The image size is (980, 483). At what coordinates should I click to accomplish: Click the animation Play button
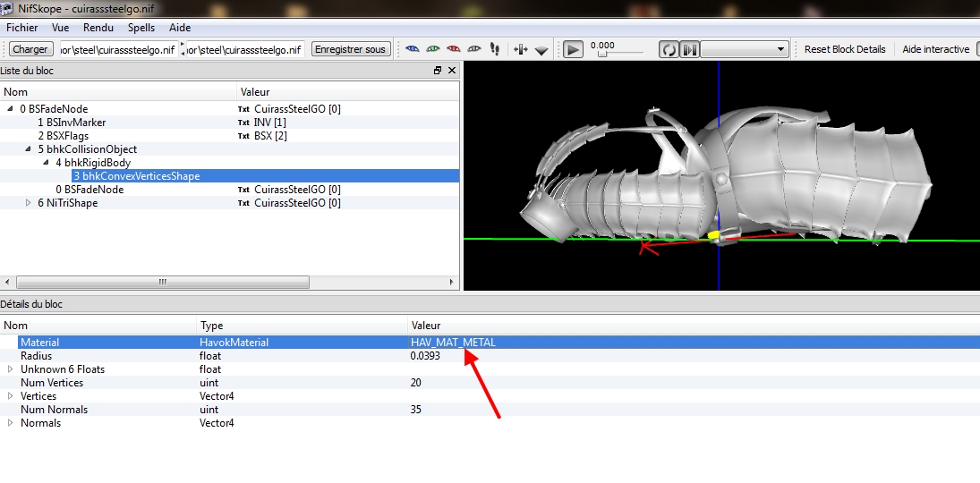pos(573,49)
